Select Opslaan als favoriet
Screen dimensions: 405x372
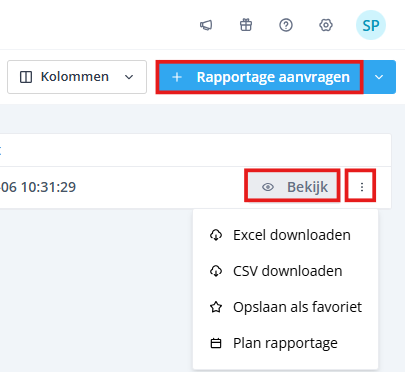(x=285, y=307)
